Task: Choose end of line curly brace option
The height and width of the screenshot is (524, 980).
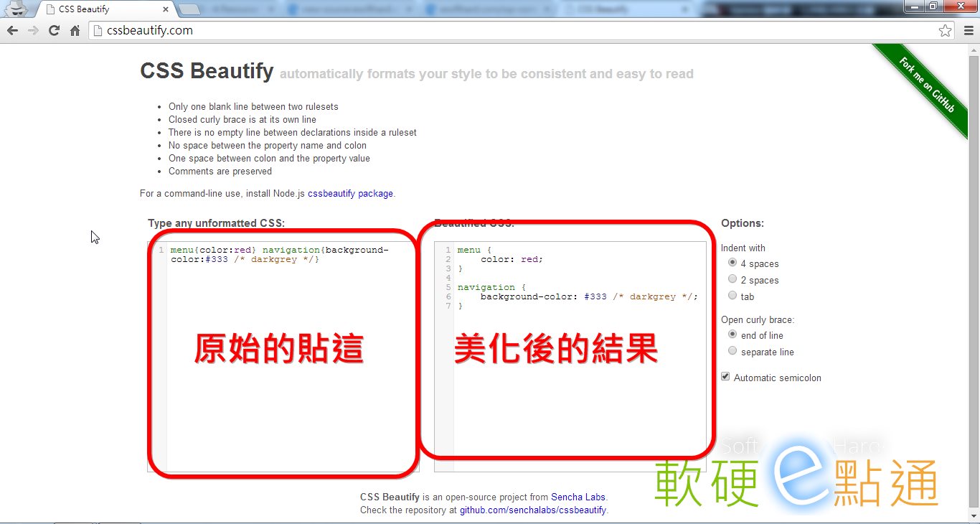Action: click(732, 334)
